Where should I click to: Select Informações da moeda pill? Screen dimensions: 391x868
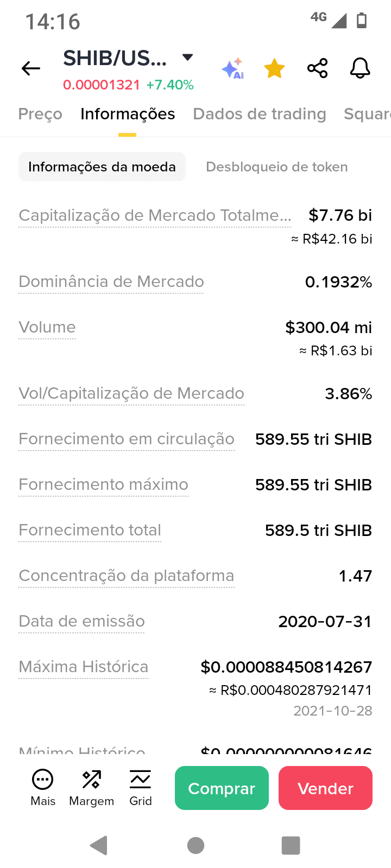(x=102, y=167)
